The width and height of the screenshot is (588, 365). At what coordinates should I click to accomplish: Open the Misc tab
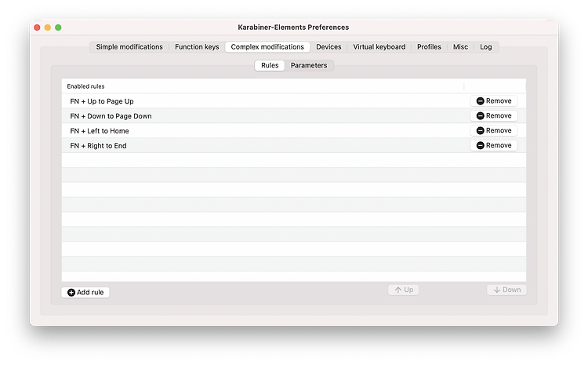pos(460,47)
